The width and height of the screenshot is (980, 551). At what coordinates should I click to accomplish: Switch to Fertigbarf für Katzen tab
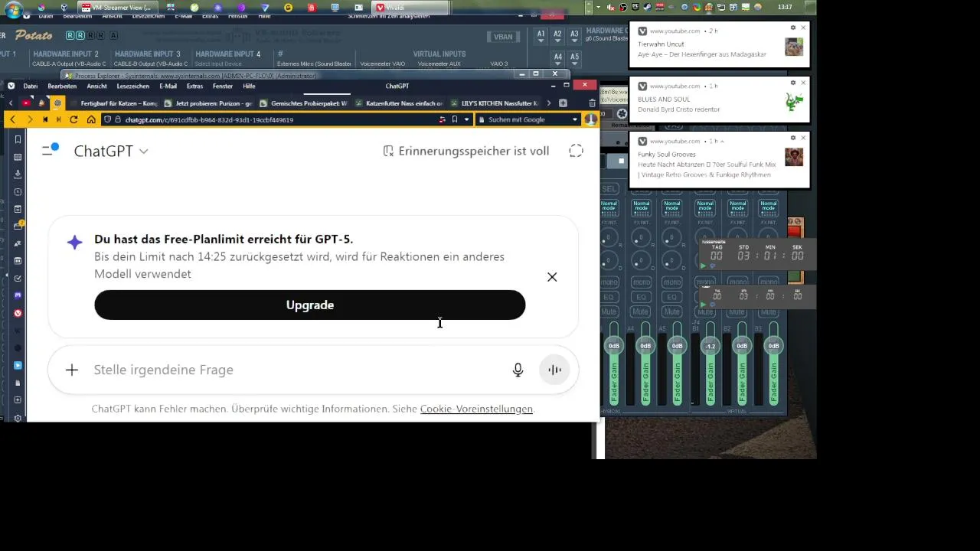point(113,103)
